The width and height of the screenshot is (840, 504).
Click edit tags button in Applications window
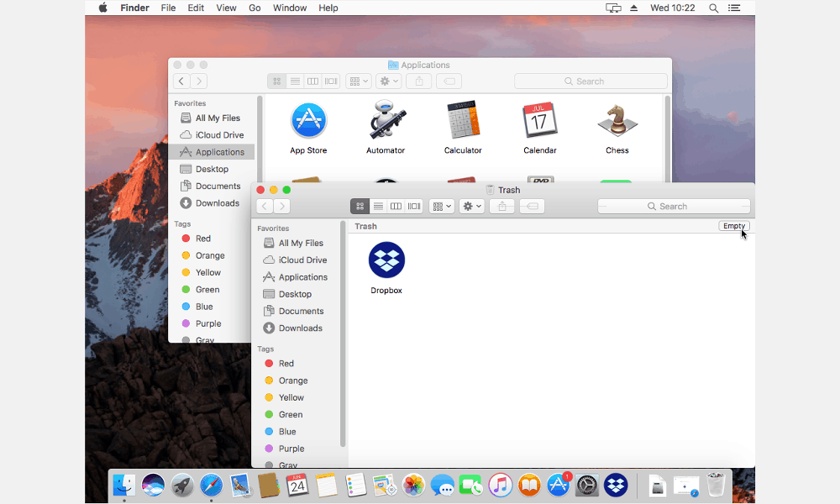(449, 81)
